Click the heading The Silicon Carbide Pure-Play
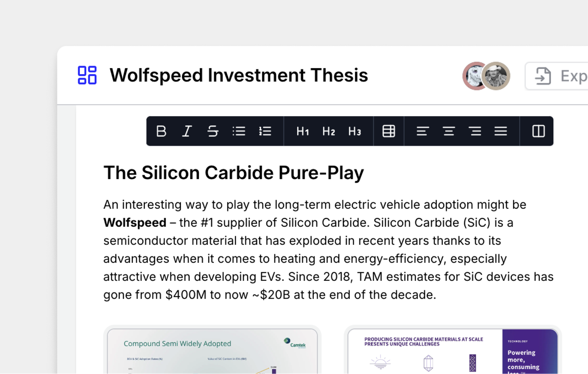This screenshot has width=588, height=374. point(234,173)
